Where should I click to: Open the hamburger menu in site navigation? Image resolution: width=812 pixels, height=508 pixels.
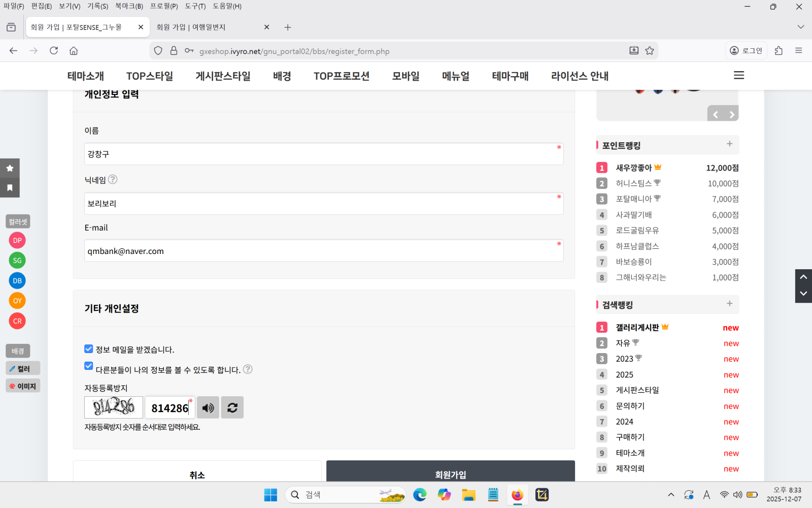pyautogui.click(x=738, y=75)
